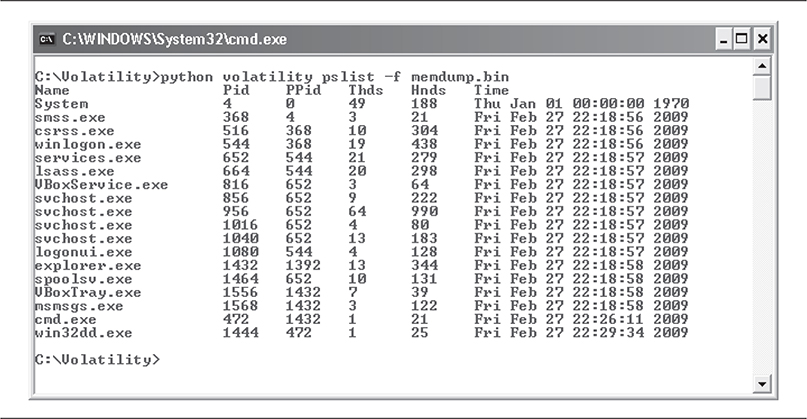The width and height of the screenshot is (807, 419).
Task: Click the cmd.exe process name row
Action: tap(65, 319)
